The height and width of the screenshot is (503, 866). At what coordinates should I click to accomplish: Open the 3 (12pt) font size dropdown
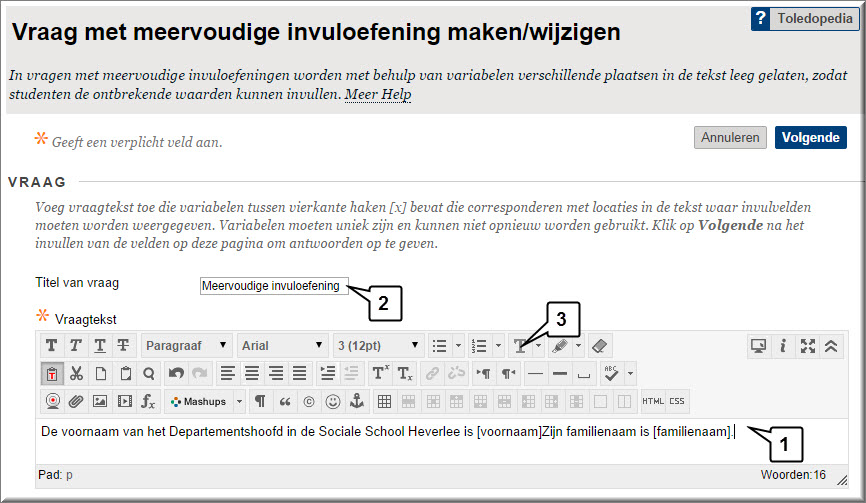[x=379, y=346]
